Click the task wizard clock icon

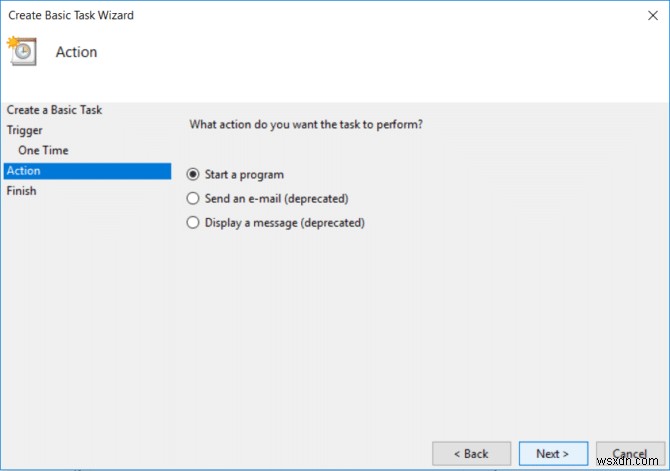tap(22, 51)
